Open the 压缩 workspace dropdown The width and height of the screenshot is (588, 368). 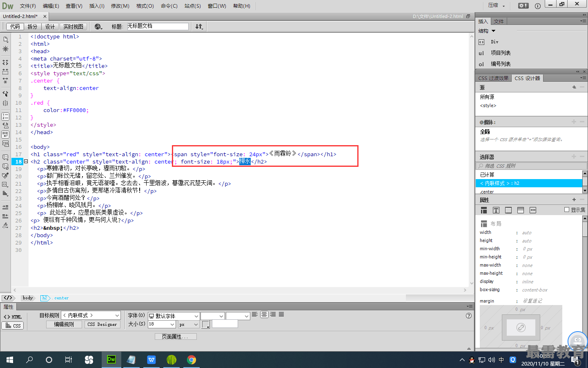[x=496, y=6]
